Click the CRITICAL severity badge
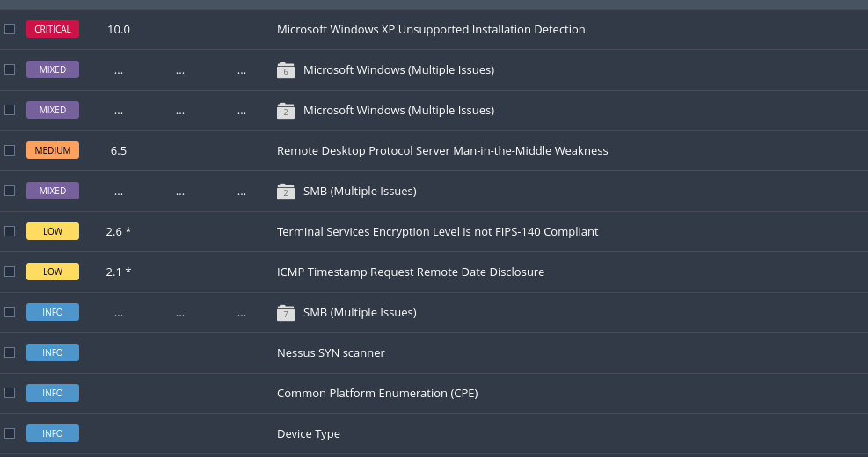This screenshot has width=868, height=457. [x=53, y=30]
